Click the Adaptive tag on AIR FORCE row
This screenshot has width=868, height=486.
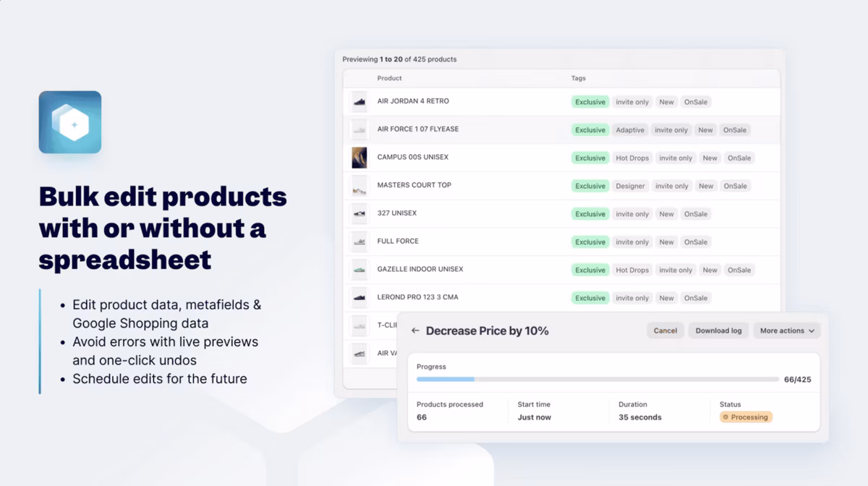pos(630,130)
